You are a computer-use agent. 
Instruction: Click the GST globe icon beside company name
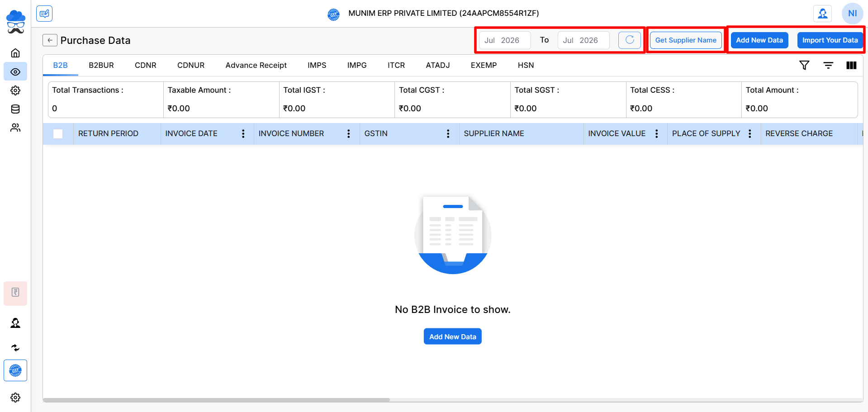tap(333, 14)
